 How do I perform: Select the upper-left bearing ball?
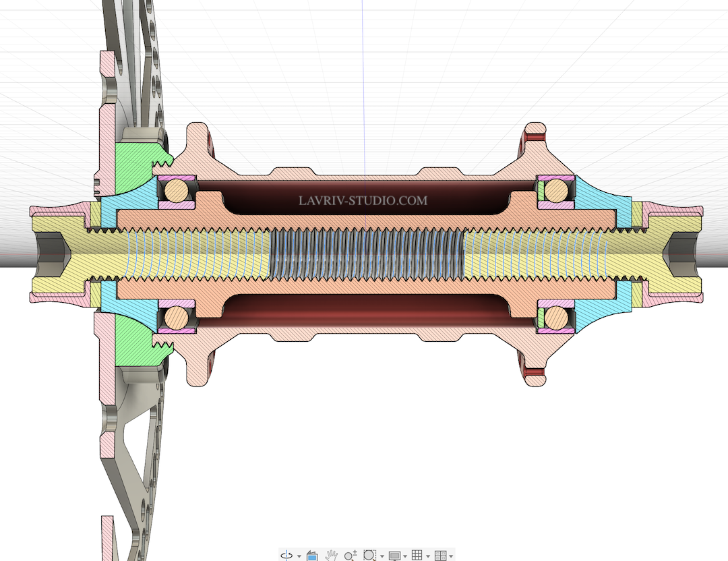click(x=177, y=190)
